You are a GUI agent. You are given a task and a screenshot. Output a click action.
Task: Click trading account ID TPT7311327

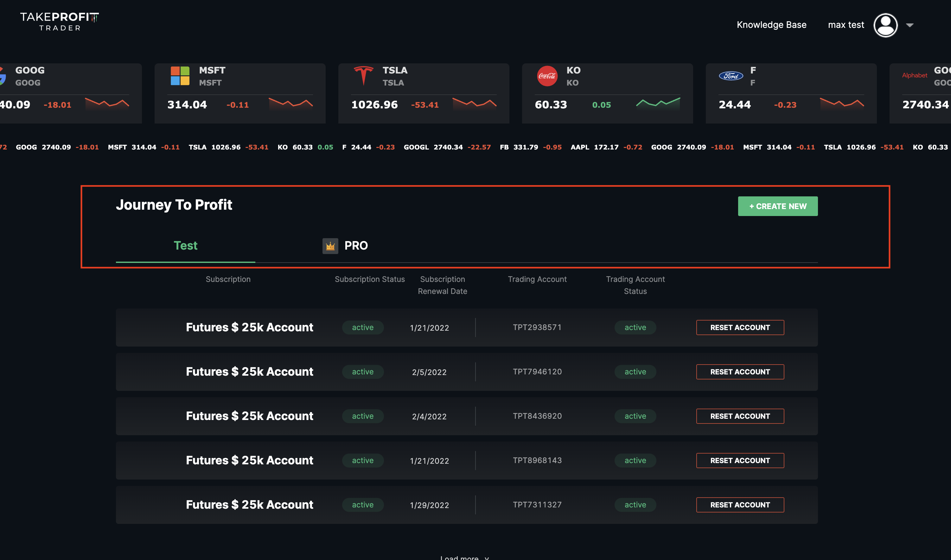coord(537,505)
